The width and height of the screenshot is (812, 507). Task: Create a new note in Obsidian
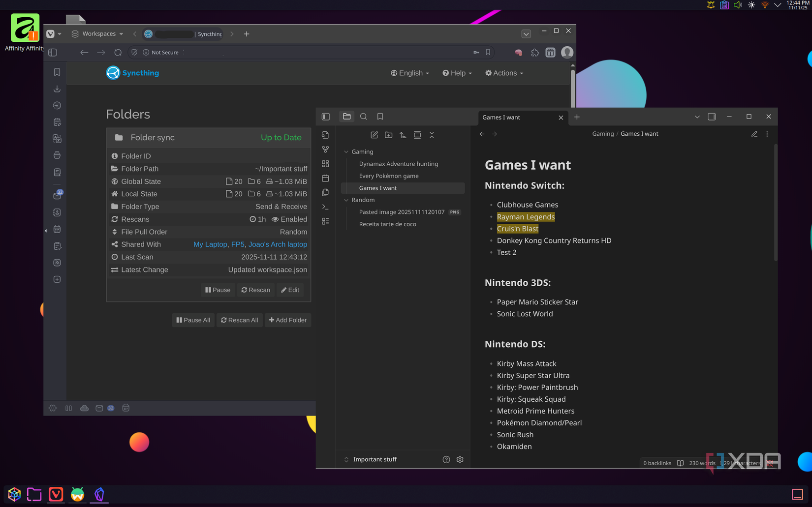pyautogui.click(x=374, y=135)
